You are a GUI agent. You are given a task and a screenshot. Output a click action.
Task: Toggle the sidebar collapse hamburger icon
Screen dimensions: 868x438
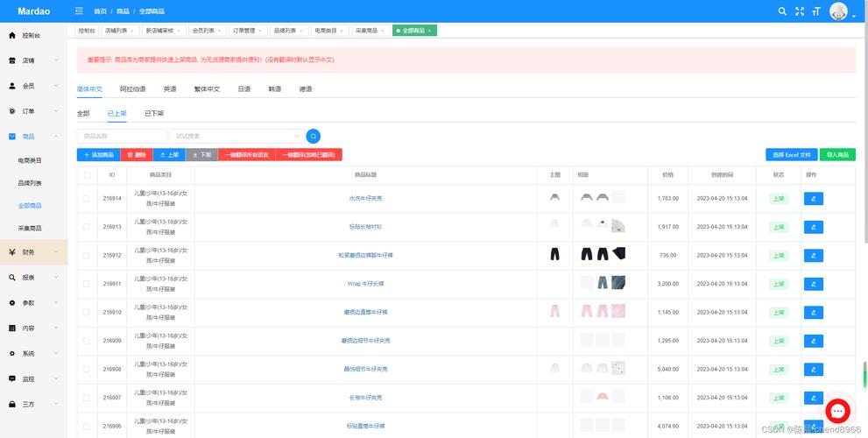click(x=80, y=11)
